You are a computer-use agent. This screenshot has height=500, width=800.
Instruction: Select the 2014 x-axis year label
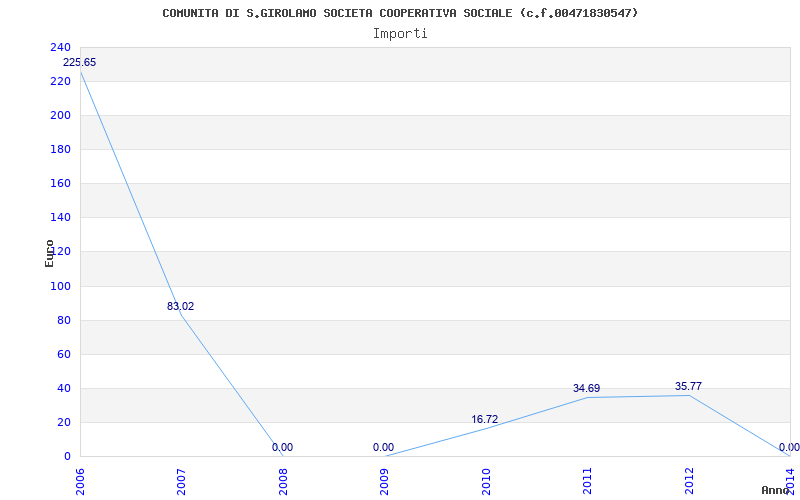[790, 481]
